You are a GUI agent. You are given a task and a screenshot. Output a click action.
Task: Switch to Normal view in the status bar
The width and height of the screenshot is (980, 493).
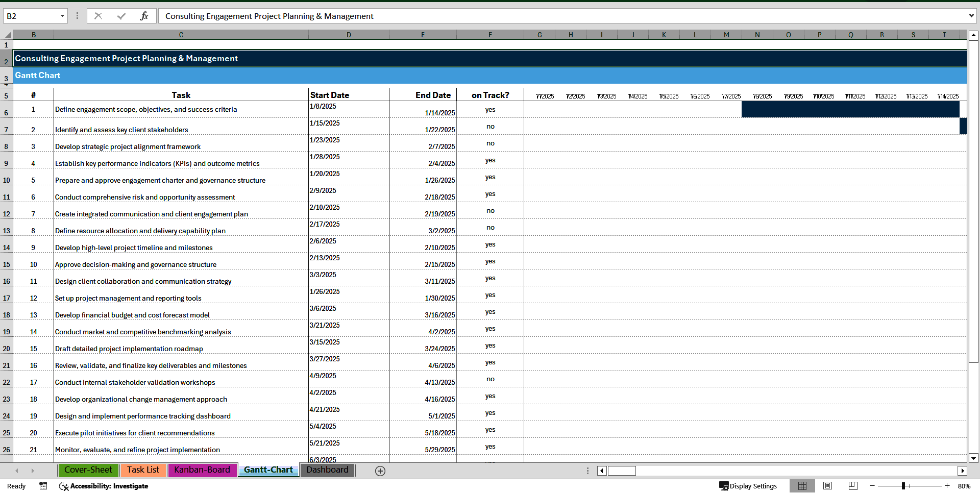click(802, 486)
